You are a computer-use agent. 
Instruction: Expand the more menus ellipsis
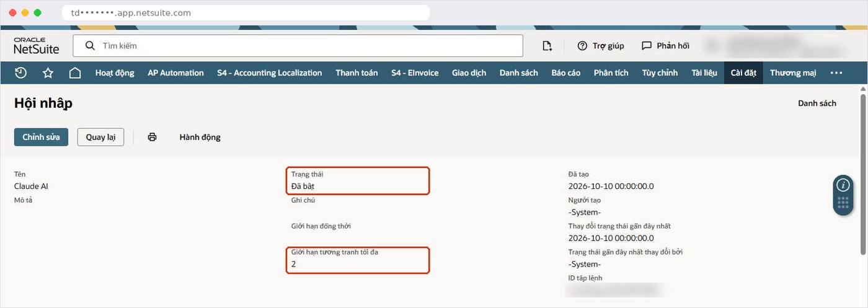coord(836,73)
